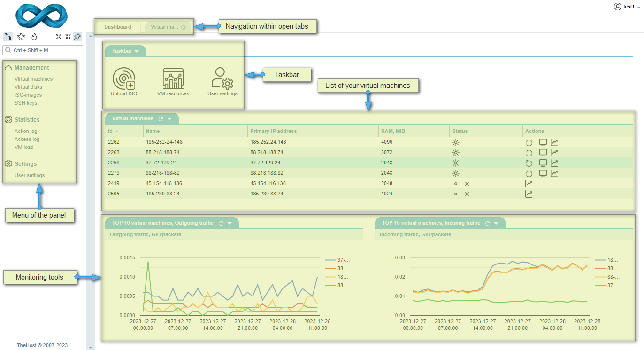View load chart for VM 88-218-188-82

coord(554,173)
